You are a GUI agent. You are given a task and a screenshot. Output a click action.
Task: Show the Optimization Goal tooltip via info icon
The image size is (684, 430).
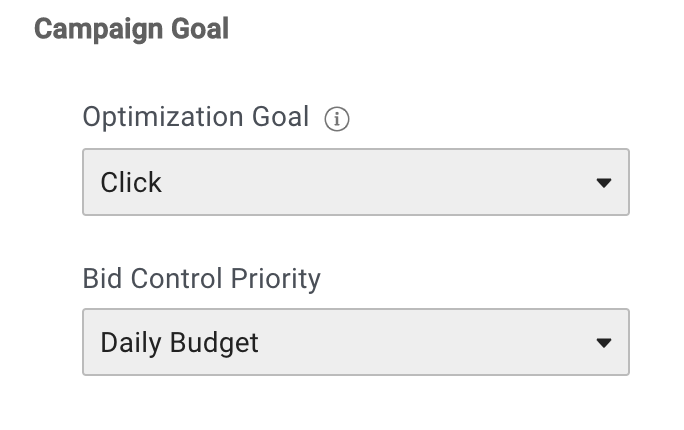click(x=337, y=120)
